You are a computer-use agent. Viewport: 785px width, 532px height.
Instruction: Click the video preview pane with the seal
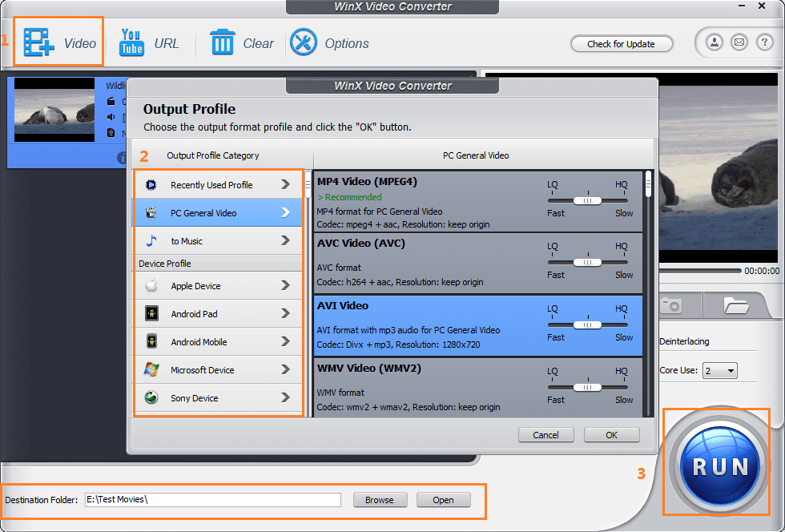[719, 169]
